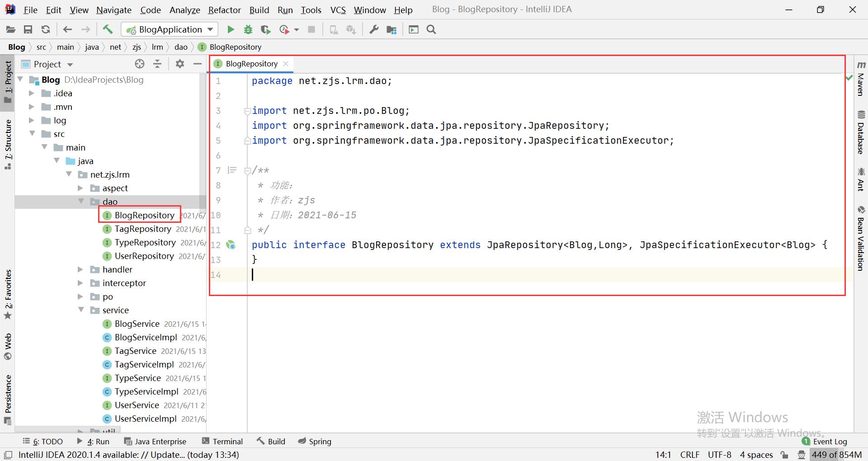Click the gutter implementations icon on line 12

coord(231,245)
